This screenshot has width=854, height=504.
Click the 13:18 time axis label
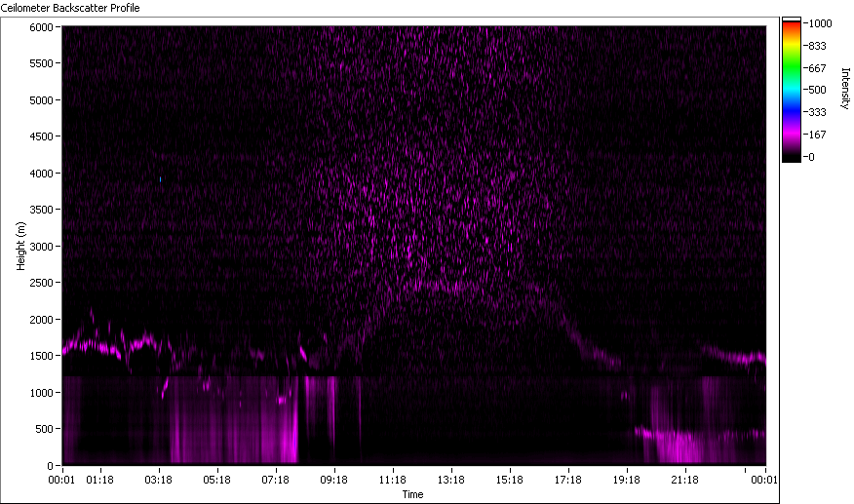pyautogui.click(x=451, y=480)
